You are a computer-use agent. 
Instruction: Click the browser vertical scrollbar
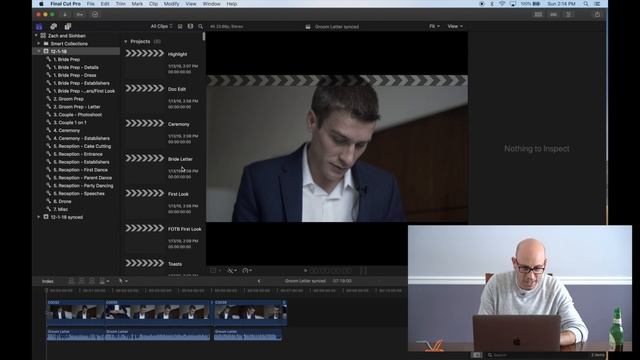click(204, 36)
